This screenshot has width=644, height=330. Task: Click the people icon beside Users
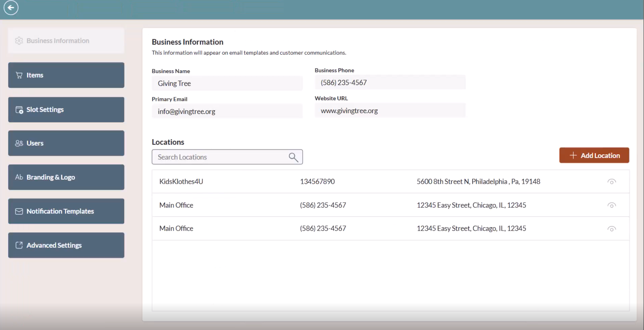(x=19, y=143)
